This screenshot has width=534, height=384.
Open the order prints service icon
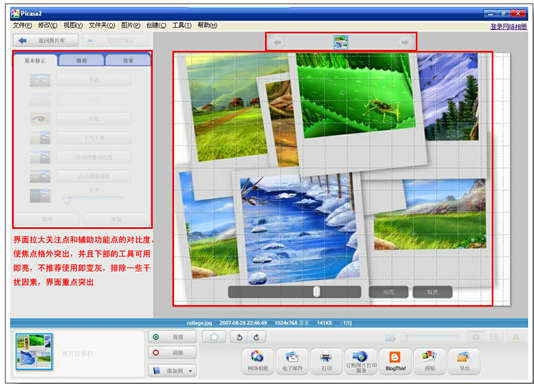[361, 361]
